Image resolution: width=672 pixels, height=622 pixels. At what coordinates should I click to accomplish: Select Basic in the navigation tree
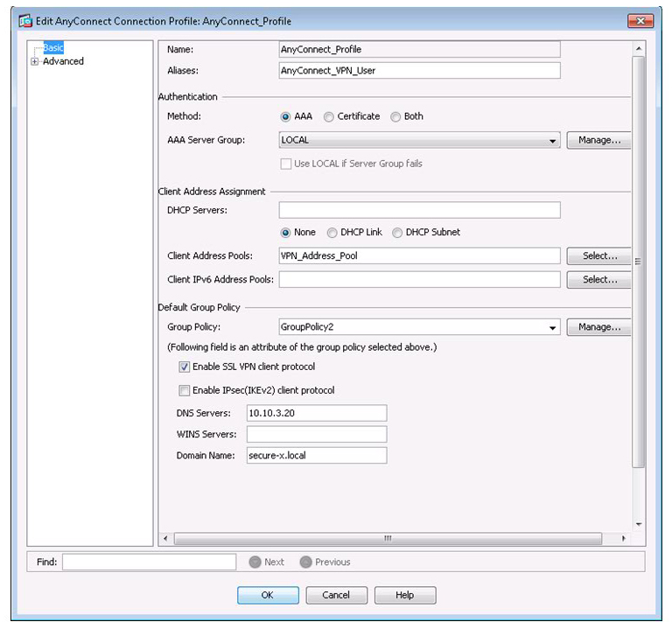pyautogui.click(x=53, y=48)
